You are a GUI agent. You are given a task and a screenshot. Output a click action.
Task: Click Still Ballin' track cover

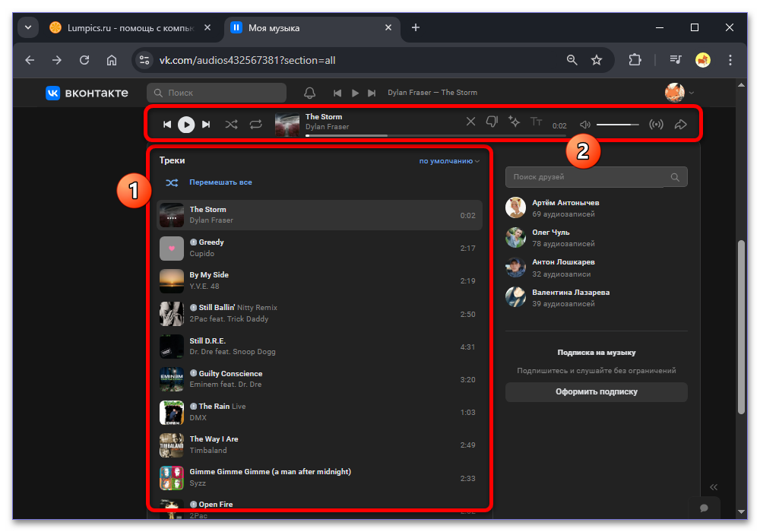(172, 313)
